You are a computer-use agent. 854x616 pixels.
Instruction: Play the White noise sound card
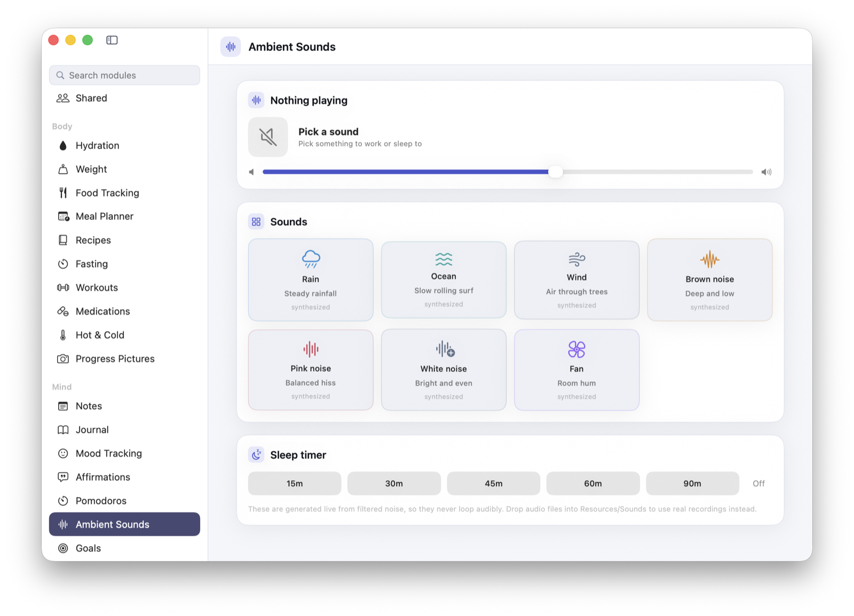(x=444, y=370)
